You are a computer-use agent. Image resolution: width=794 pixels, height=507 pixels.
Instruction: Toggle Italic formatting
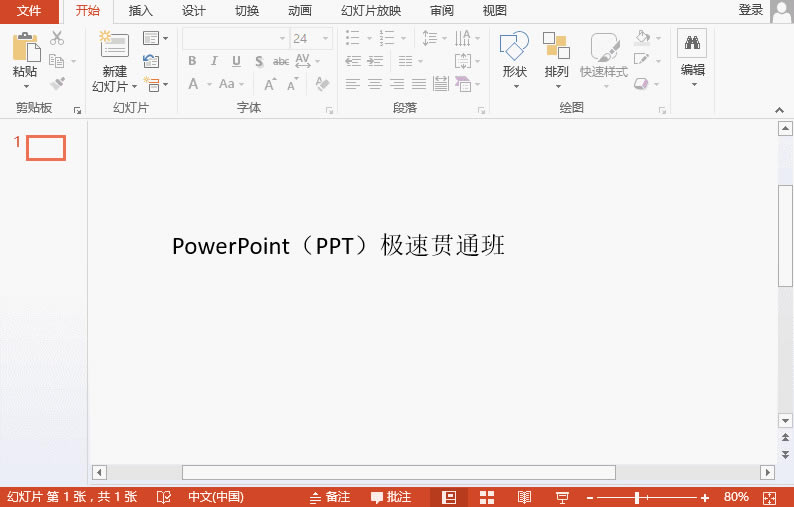pos(214,61)
